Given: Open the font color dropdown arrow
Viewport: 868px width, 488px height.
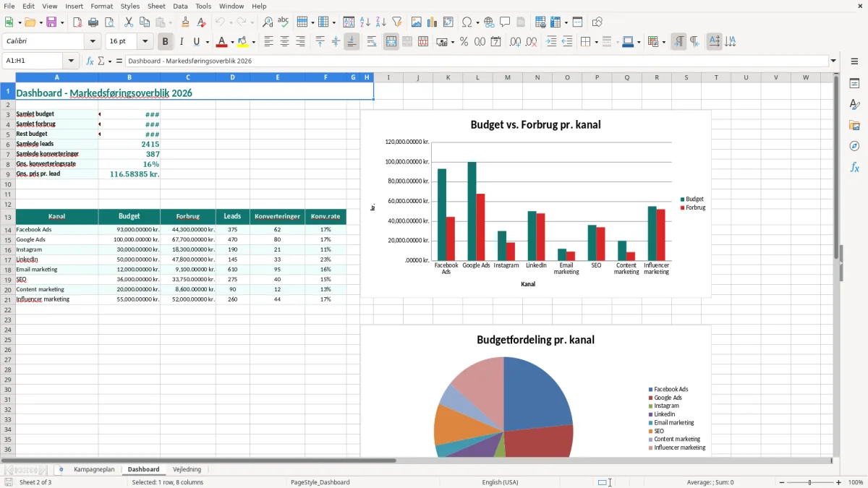Looking at the screenshot, I should pos(232,42).
